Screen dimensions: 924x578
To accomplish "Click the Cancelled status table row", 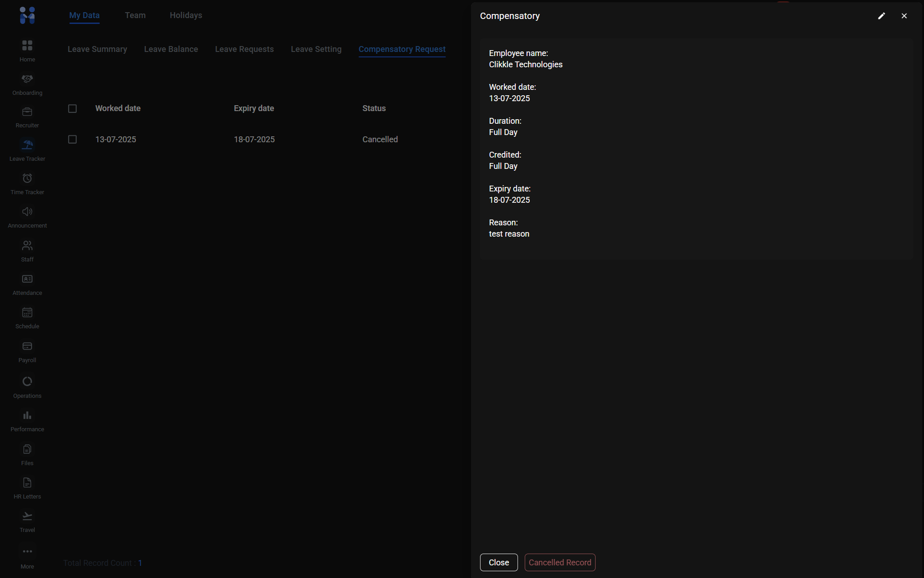I will click(x=380, y=140).
